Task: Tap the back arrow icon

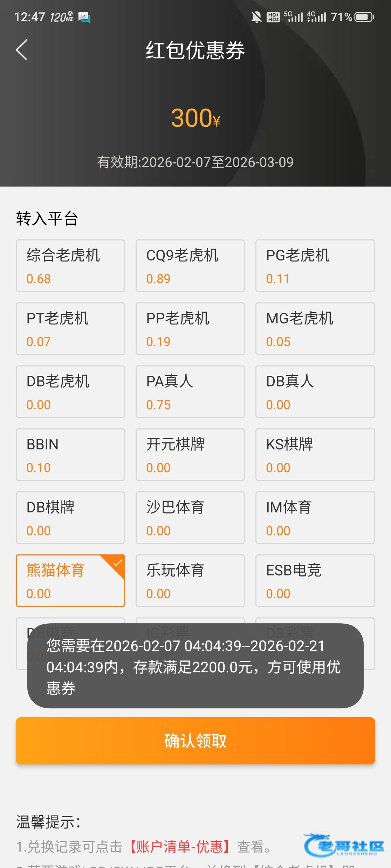Action: (22, 50)
